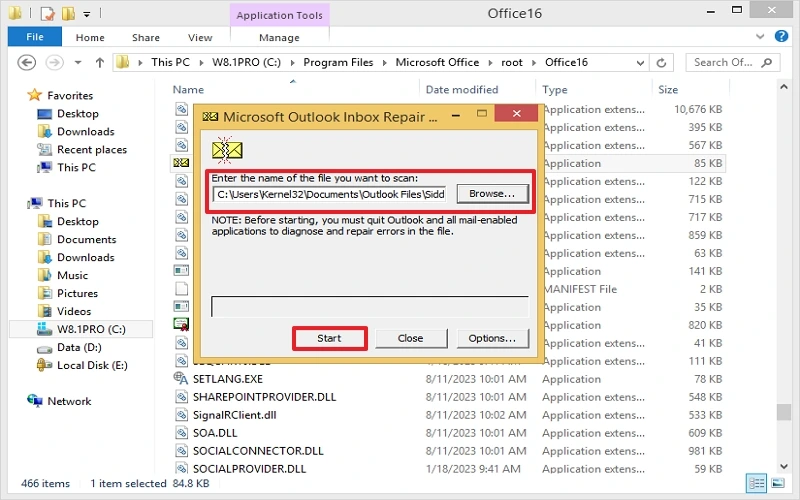
Task: Click W8.1PRO (C:) breadcrumb segment
Action: (x=246, y=62)
